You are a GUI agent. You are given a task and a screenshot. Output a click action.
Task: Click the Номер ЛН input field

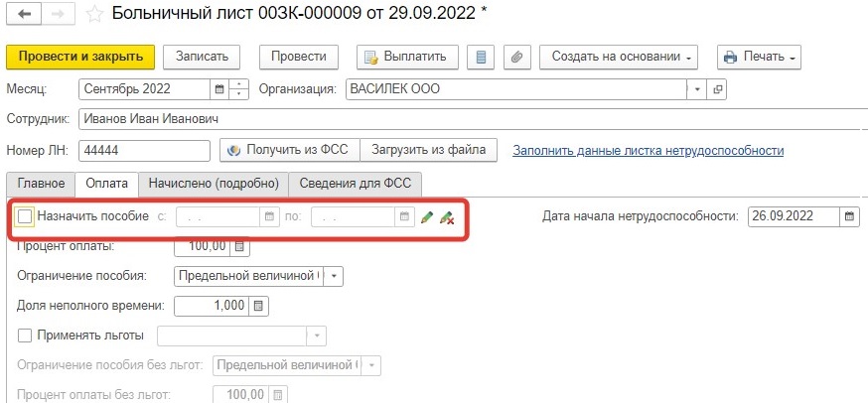144,151
